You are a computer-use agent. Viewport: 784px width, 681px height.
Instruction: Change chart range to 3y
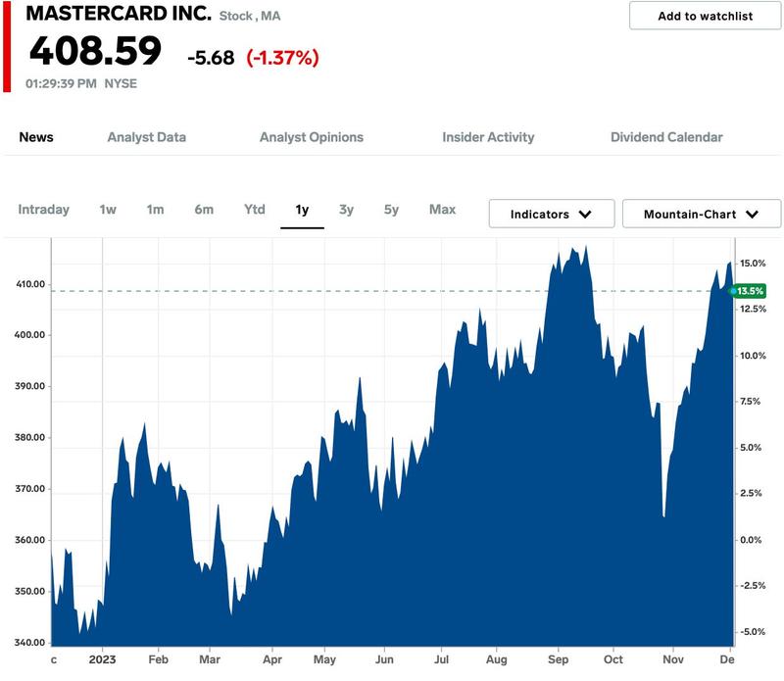tap(346, 210)
